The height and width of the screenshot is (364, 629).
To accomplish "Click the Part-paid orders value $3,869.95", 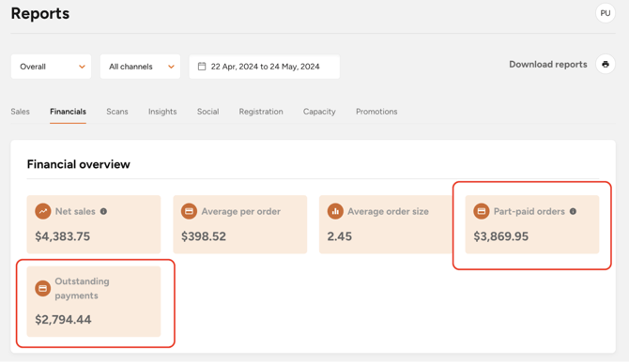I will [x=501, y=236].
